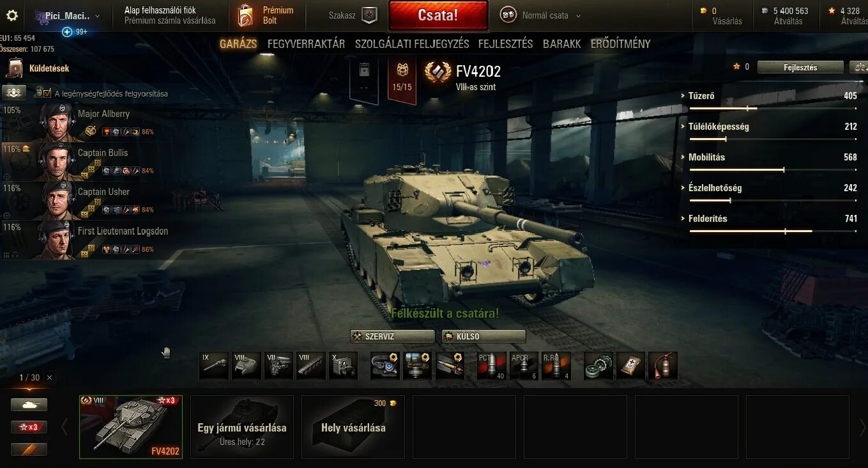
Task: Switch to the FEGYVERRAKTÁR tab
Action: click(x=306, y=44)
